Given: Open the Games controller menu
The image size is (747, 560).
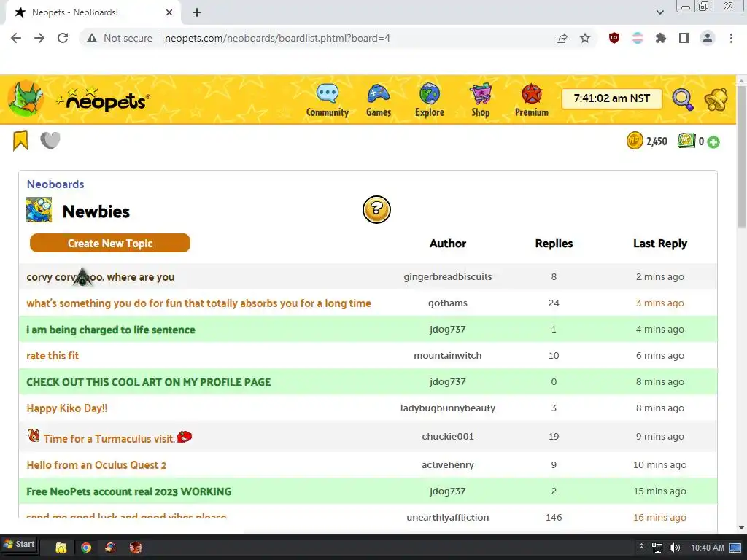Looking at the screenshot, I should click(379, 100).
